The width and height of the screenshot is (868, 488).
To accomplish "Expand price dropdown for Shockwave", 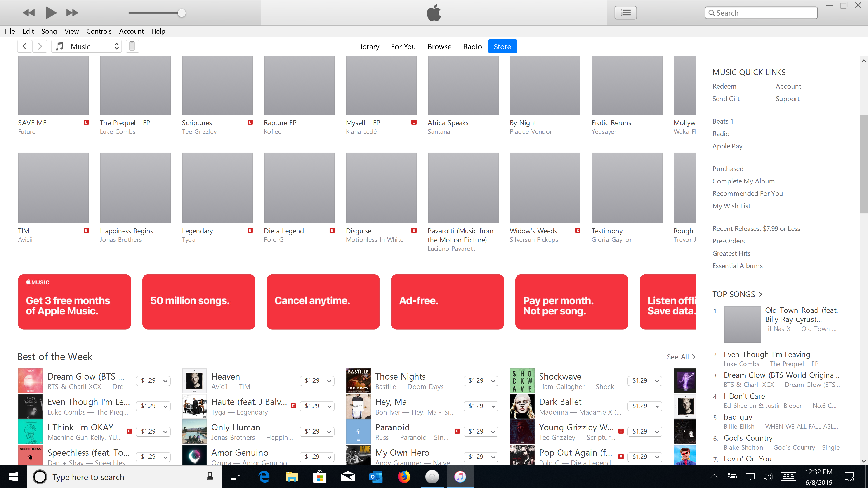I will tap(657, 381).
